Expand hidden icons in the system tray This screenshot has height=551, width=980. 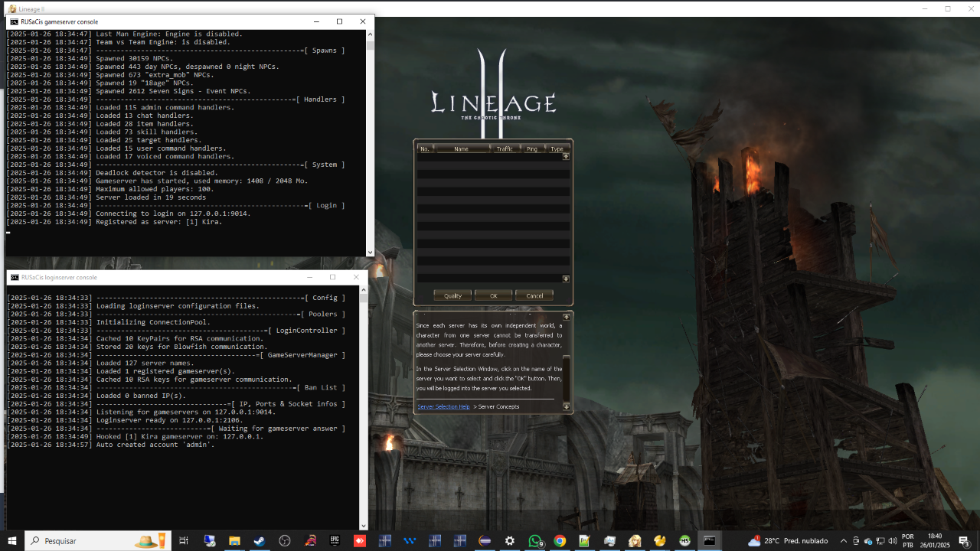(x=843, y=541)
